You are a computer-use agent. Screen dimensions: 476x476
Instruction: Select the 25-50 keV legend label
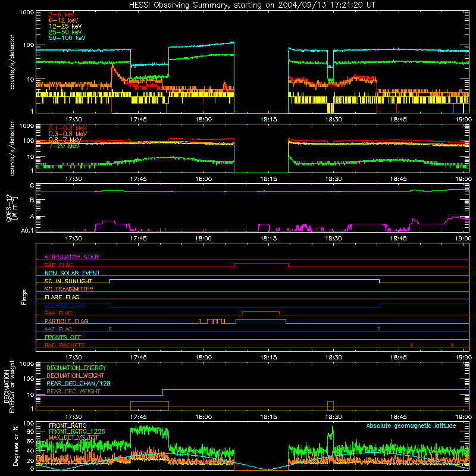[x=65, y=32]
